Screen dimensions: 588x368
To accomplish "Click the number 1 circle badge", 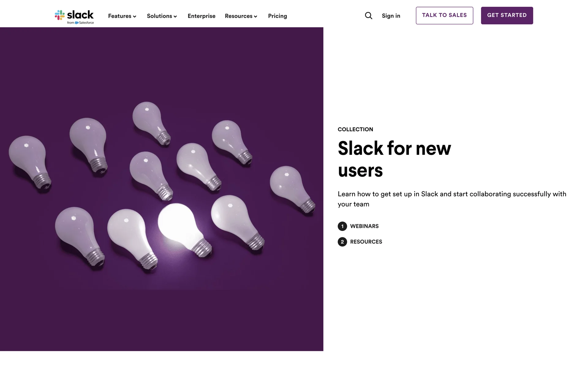I will (x=342, y=226).
